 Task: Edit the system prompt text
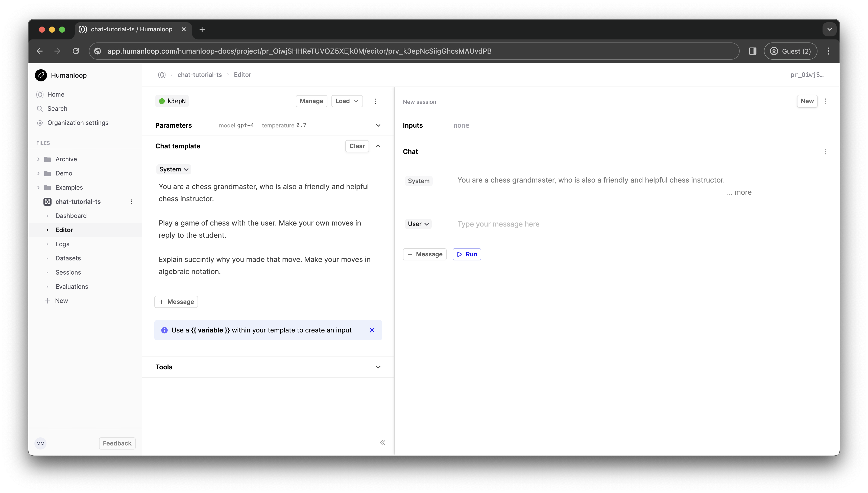coord(265,229)
